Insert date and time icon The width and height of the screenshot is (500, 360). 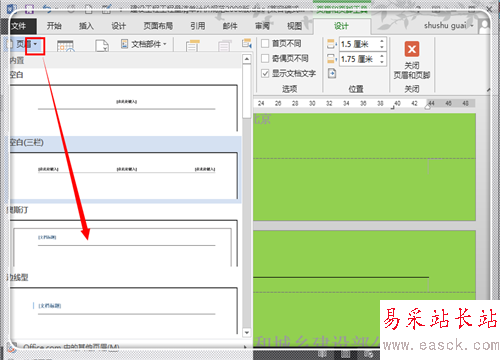[65, 46]
